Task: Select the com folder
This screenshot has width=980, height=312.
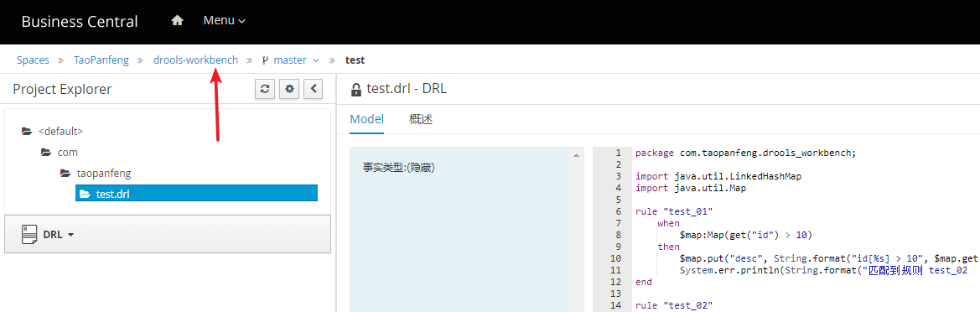Action: coord(68,153)
